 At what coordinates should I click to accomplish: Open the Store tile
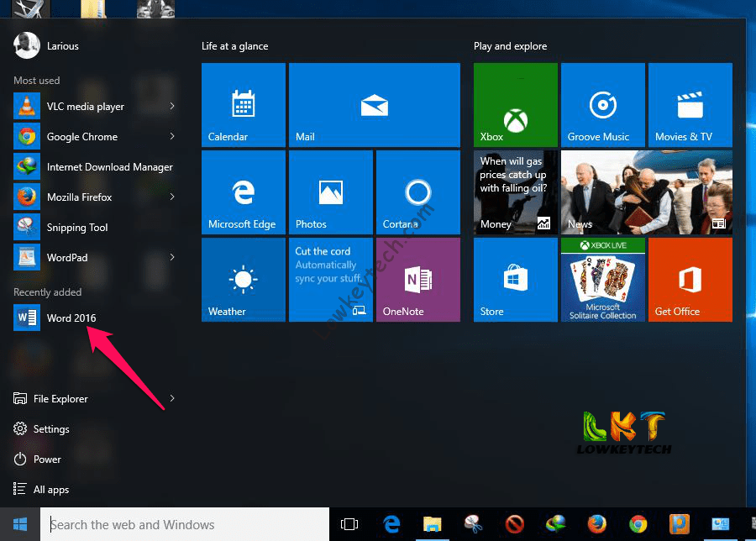click(x=516, y=280)
